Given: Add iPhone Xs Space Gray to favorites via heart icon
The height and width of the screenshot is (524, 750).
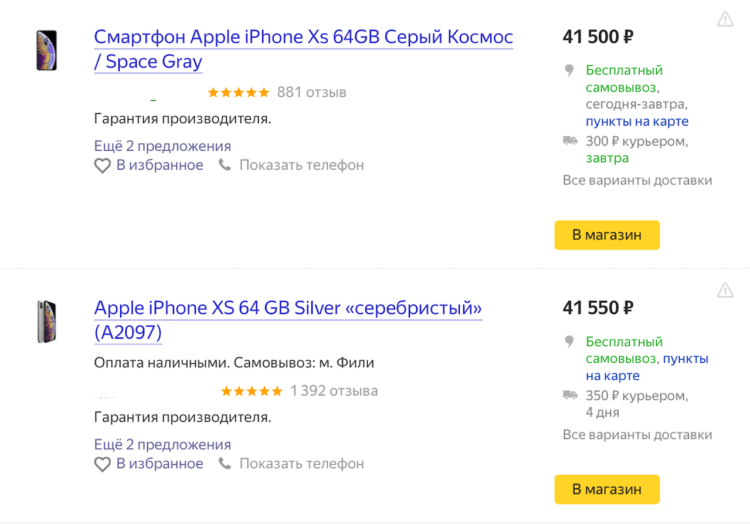Looking at the screenshot, I should [x=102, y=166].
